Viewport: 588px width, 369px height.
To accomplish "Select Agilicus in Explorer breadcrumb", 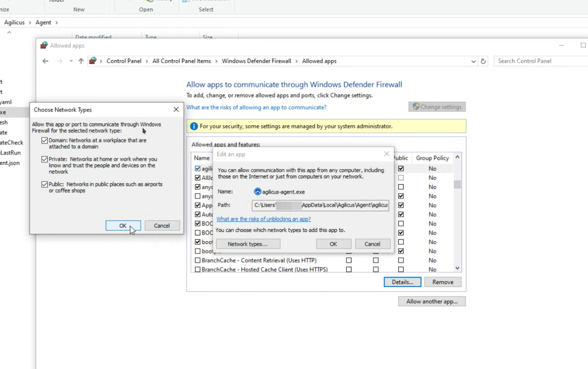I will [x=15, y=22].
